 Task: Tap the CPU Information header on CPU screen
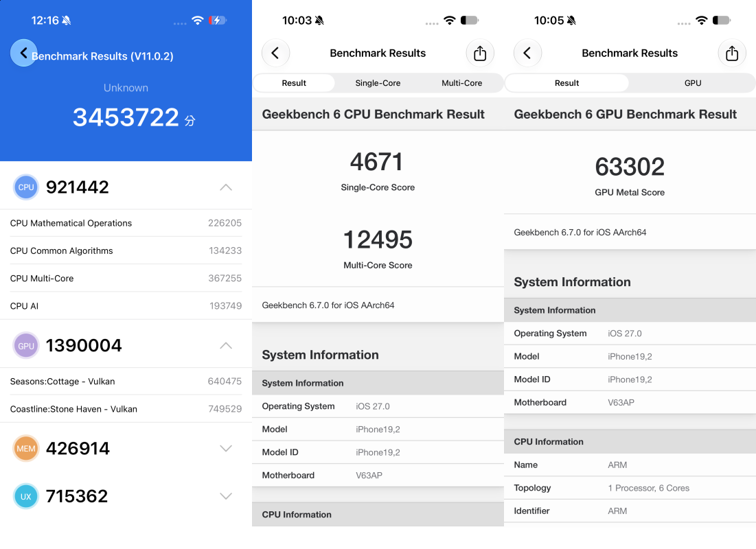378,514
